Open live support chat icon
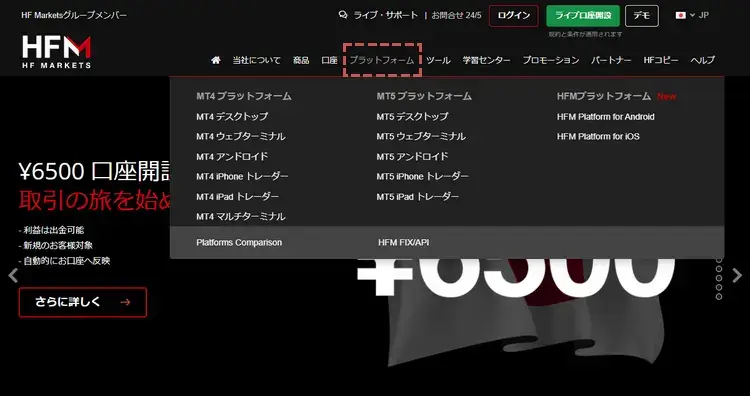 point(343,15)
